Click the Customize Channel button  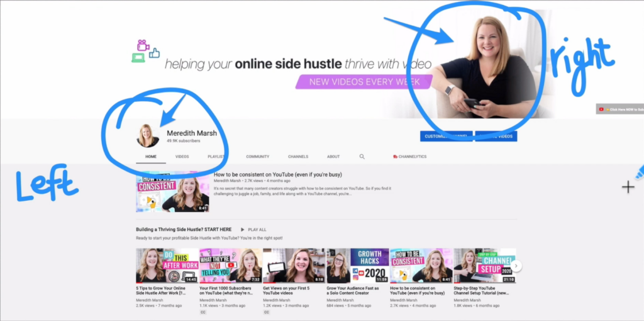tap(446, 136)
